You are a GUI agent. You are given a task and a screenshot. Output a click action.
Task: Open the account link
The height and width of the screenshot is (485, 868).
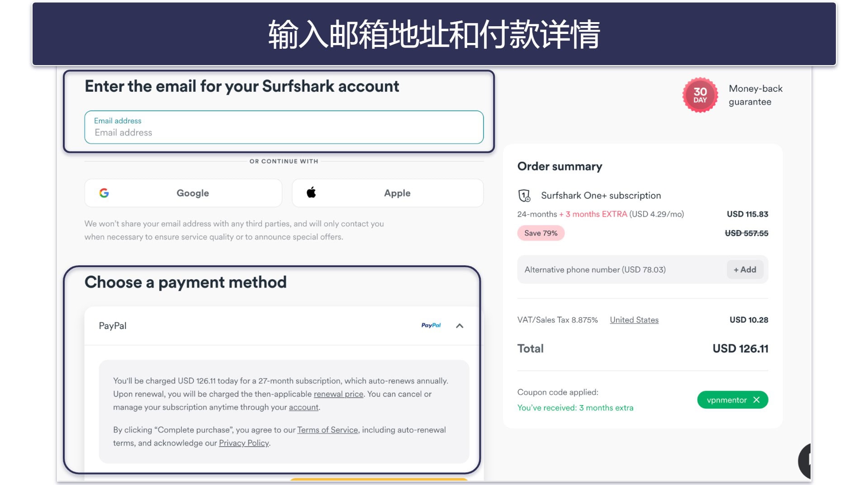click(304, 407)
